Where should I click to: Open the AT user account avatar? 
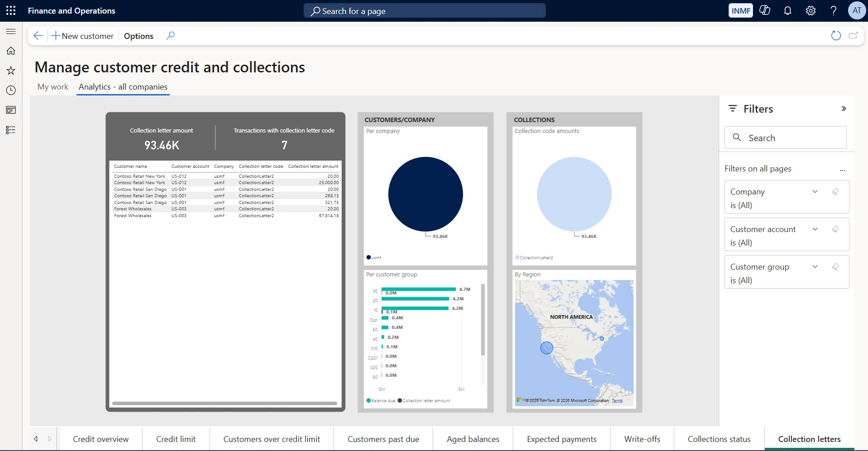point(857,10)
